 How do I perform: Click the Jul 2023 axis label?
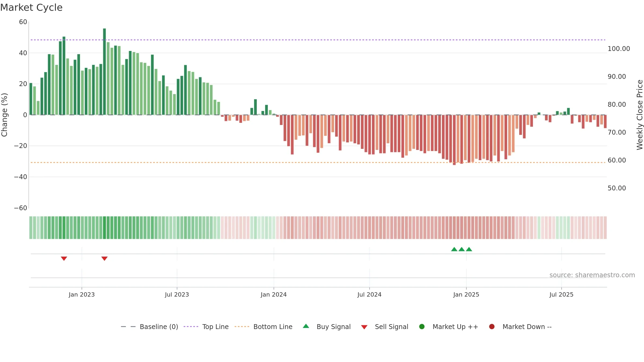tap(177, 294)
